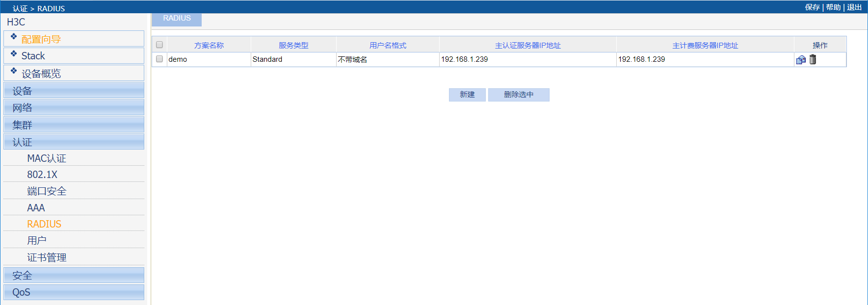This screenshot has width=868, height=305.
Task: Click 保存 in the top bar
Action: (812, 7)
